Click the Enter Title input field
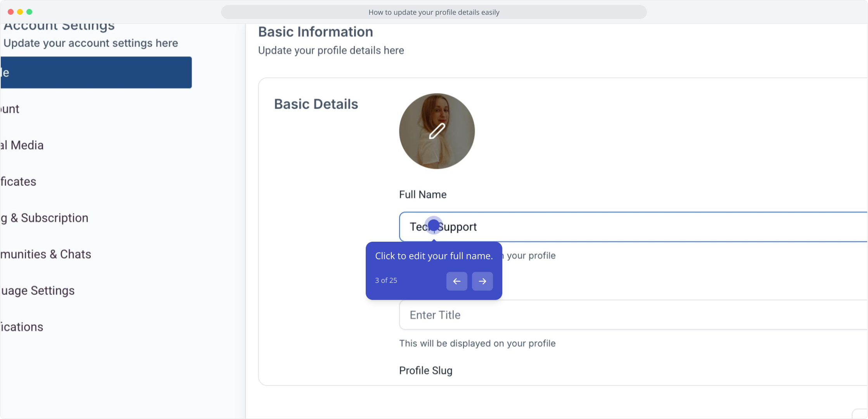Image resolution: width=868 pixels, height=419 pixels. (x=633, y=315)
